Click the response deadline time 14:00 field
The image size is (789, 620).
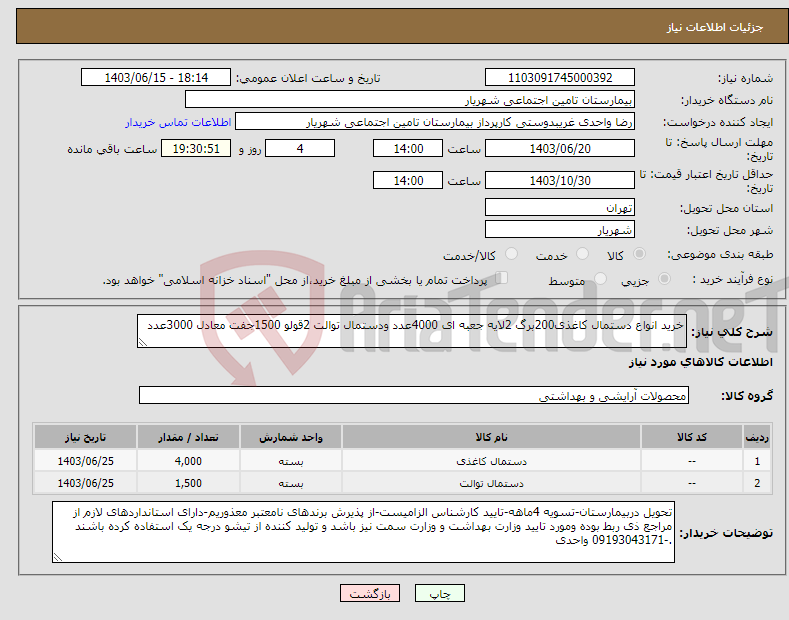[408, 148]
